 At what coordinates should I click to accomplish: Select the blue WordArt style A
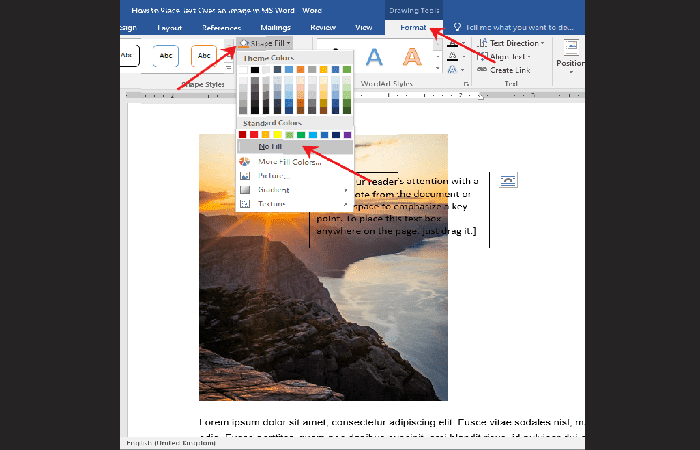pyautogui.click(x=374, y=57)
